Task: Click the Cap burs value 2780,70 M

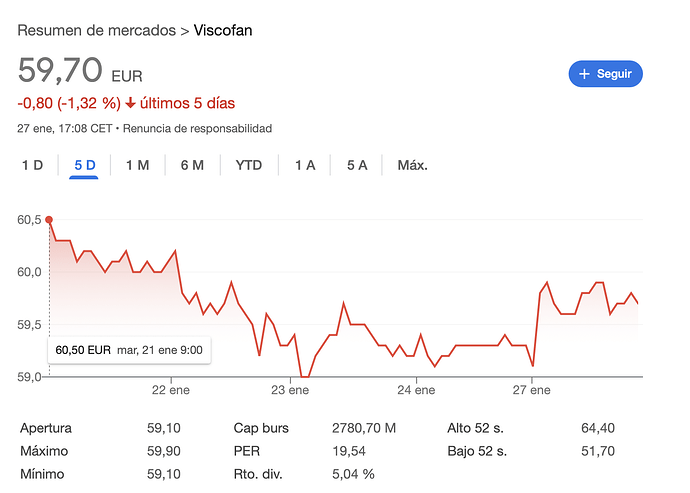Action: (363, 428)
